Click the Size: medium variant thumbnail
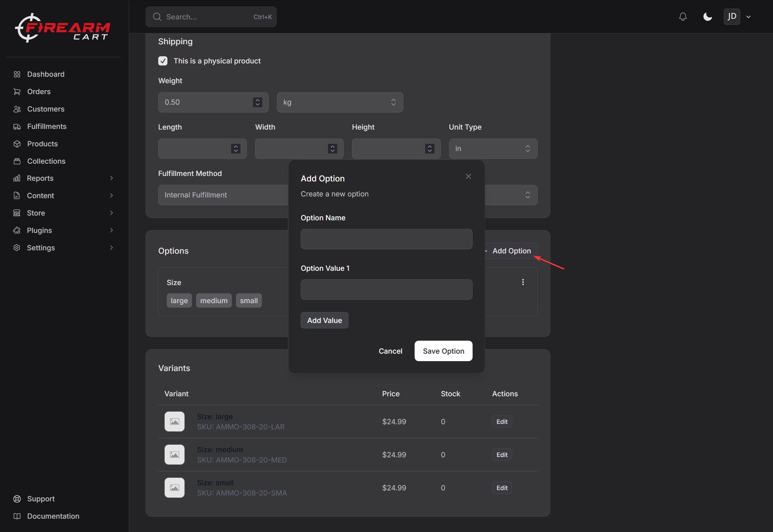 175,455
